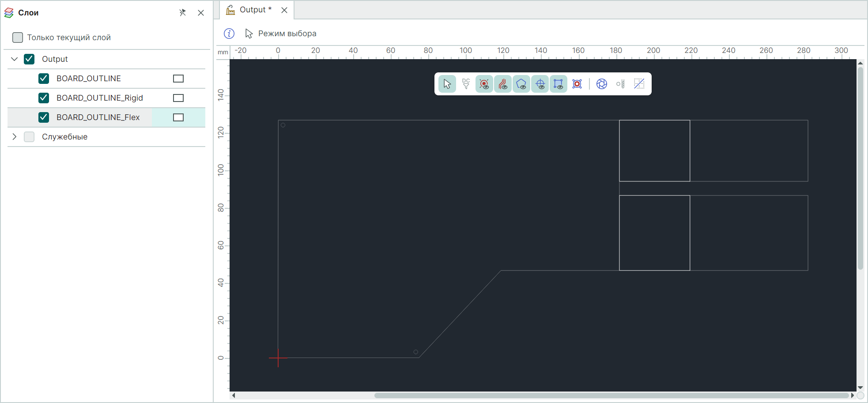This screenshot has width=868, height=403.
Task: Uncheck the Output group checkbox
Action: [29, 59]
